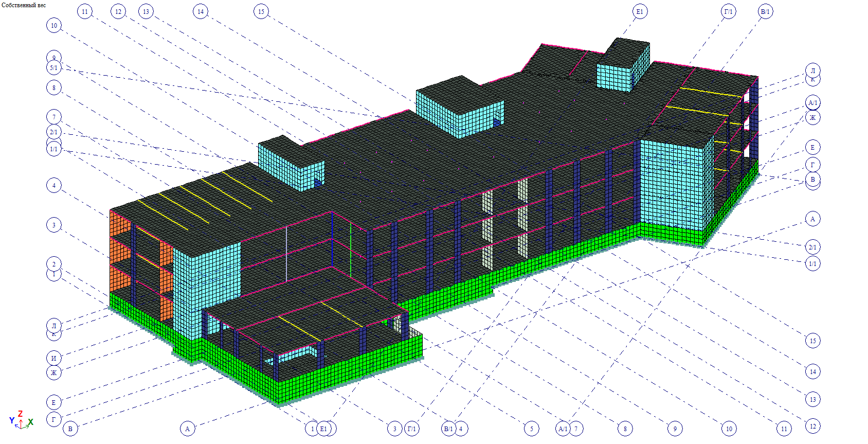The height and width of the screenshot is (444, 868).
Task: Select the grid axis marker labeled "5"
Action: (532, 429)
